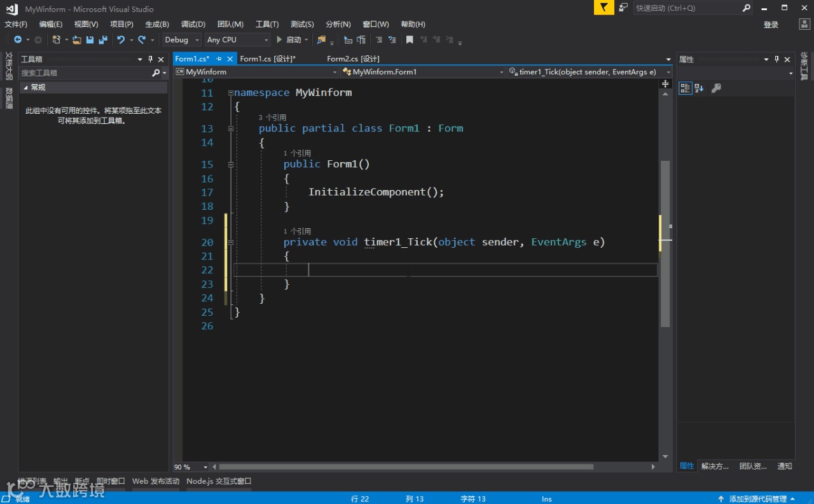
Task: Click the Save All icon
Action: (103, 39)
